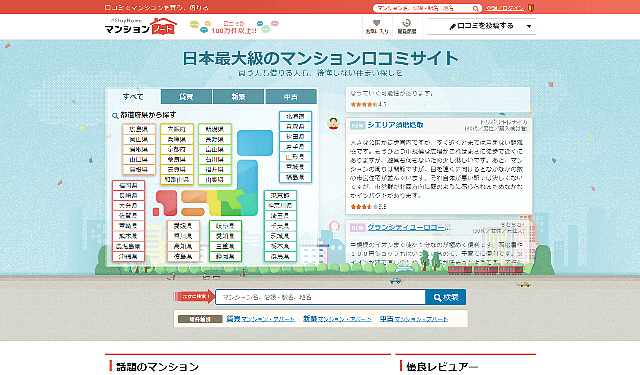Choose 山梨県 from the Hokuriku group
Viewport: 640px width, 375px height.
[215, 180]
